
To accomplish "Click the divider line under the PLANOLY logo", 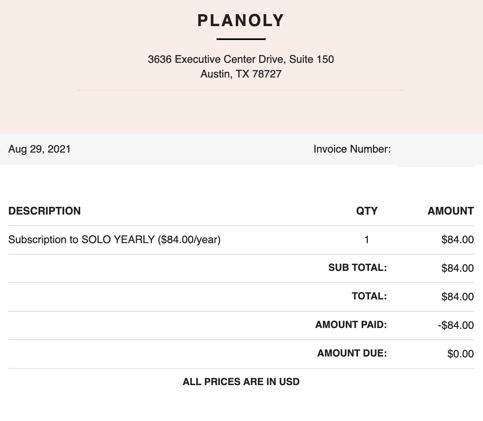I will coord(241,39).
